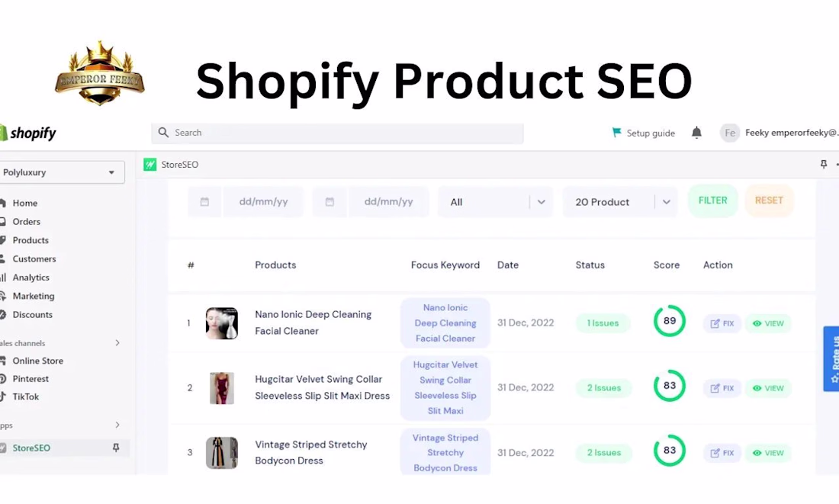Viewport: 839px width, 504px height.
Task: Click Nano Ionic focus keyword tag
Action: click(445, 323)
